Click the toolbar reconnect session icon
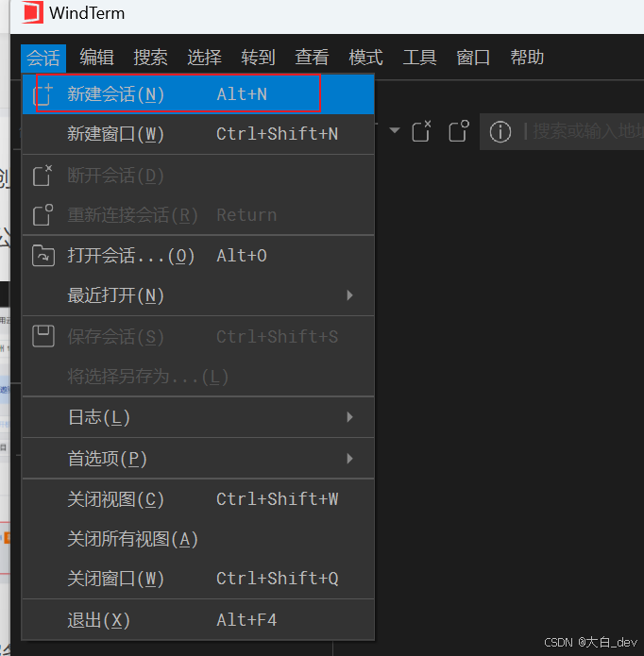 click(x=459, y=131)
